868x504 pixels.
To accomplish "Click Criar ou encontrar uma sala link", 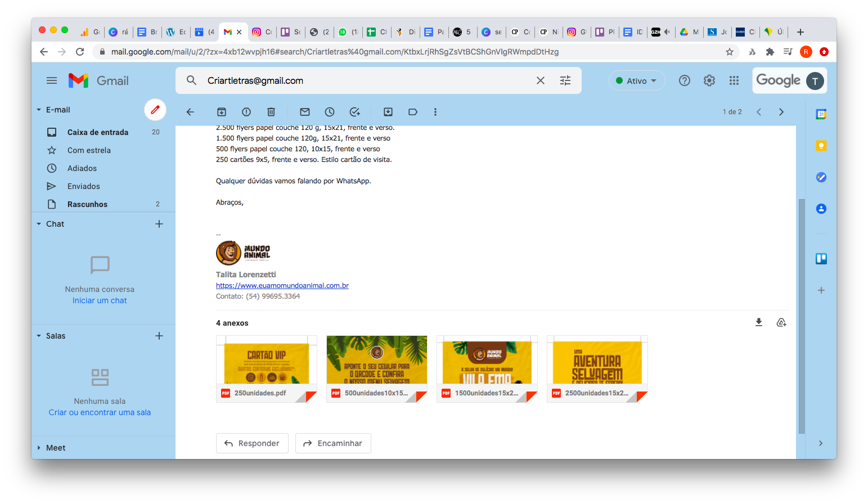I will 100,412.
